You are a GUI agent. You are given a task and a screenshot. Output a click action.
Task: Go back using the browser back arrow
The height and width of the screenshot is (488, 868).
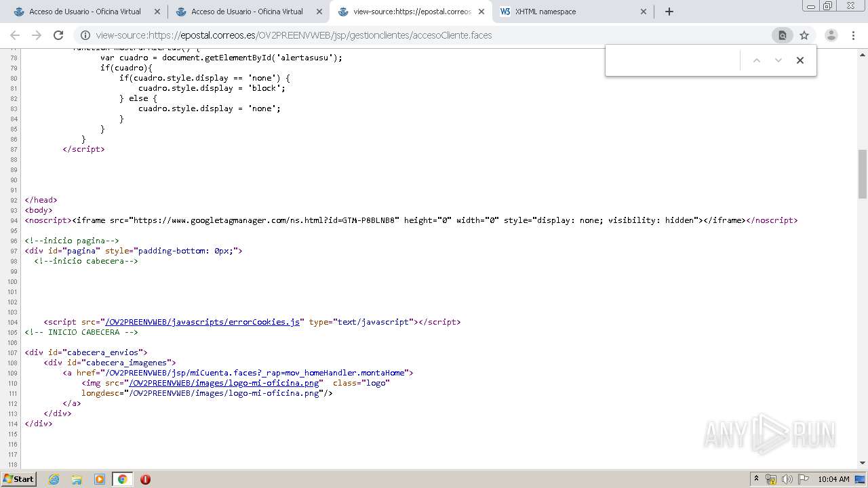tap(15, 35)
